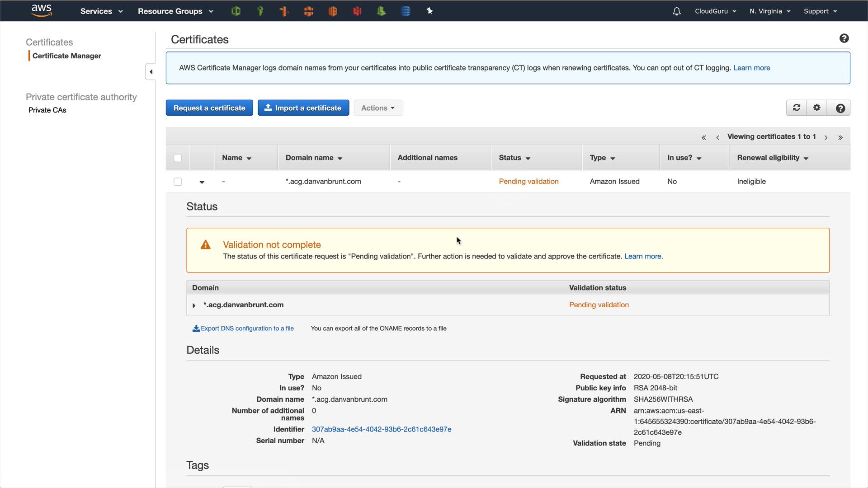
Task: Open the Actions dropdown
Action: click(377, 108)
